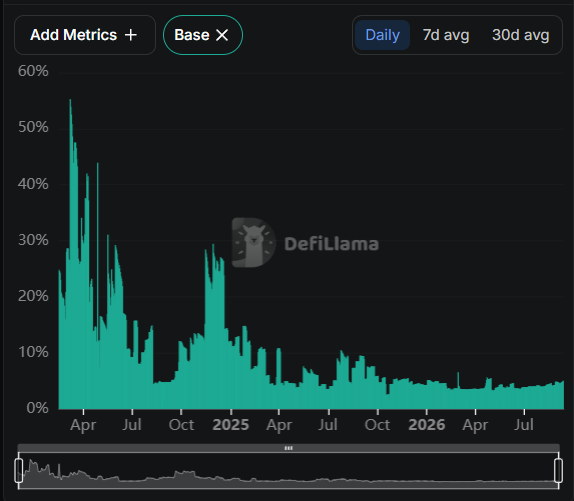Image resolution: width=574 pixels, height=501 pixels.
Task: Click the 2025 x-axis label
Action: (x=231, y=425)
